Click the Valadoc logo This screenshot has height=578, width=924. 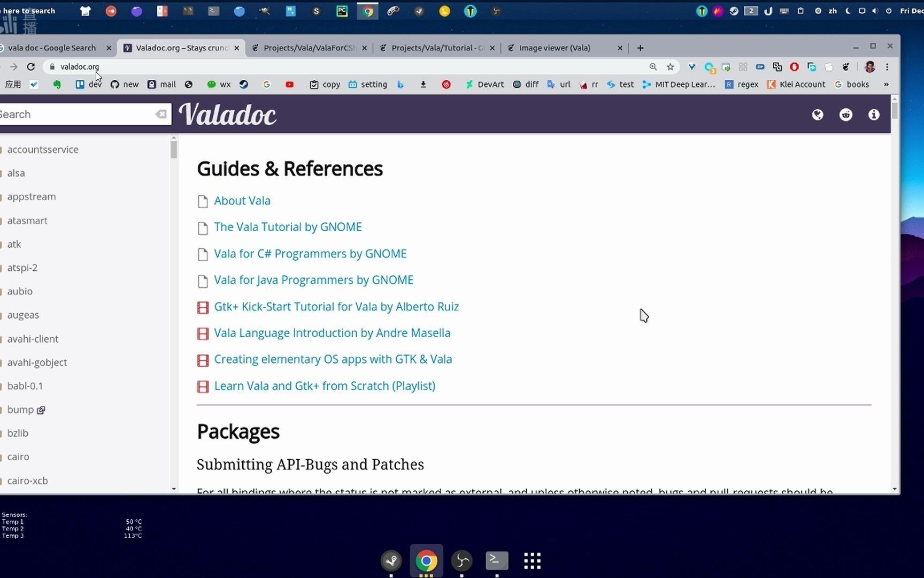tap(228, 115)
